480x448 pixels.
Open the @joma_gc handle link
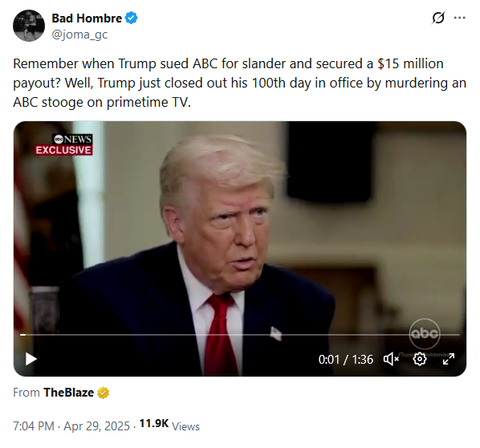(79, 35)
